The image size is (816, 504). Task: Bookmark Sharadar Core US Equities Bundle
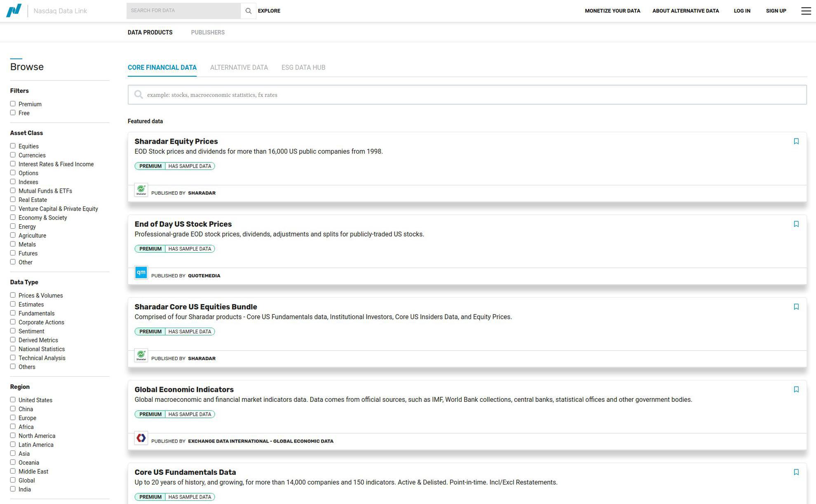(796, 307)
